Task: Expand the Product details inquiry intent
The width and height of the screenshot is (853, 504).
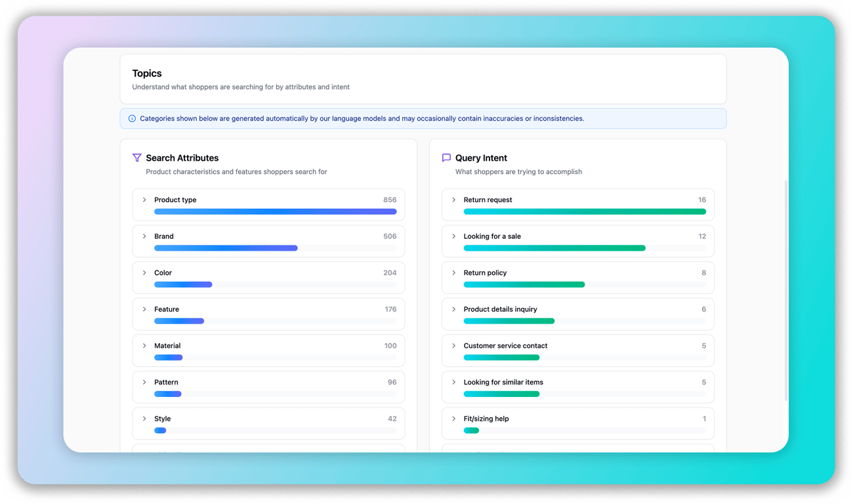Action: pyautogui.click(x=453, y=309)
